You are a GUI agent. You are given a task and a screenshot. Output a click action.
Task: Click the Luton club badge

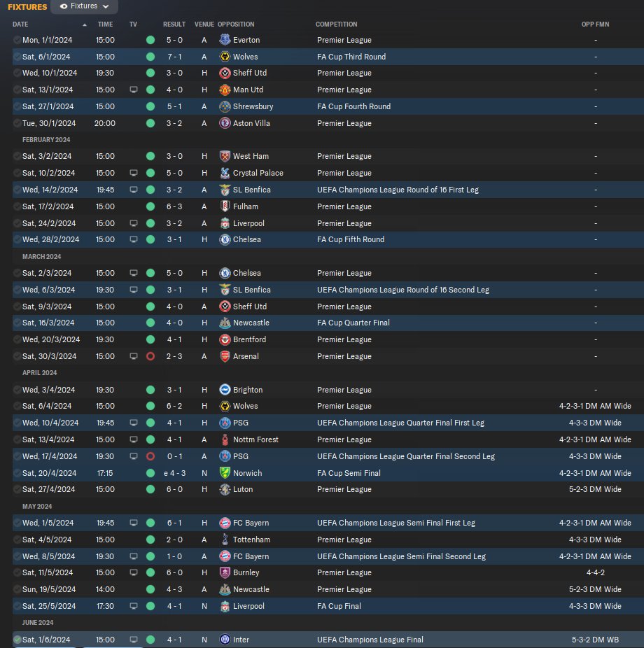(225, 489)
